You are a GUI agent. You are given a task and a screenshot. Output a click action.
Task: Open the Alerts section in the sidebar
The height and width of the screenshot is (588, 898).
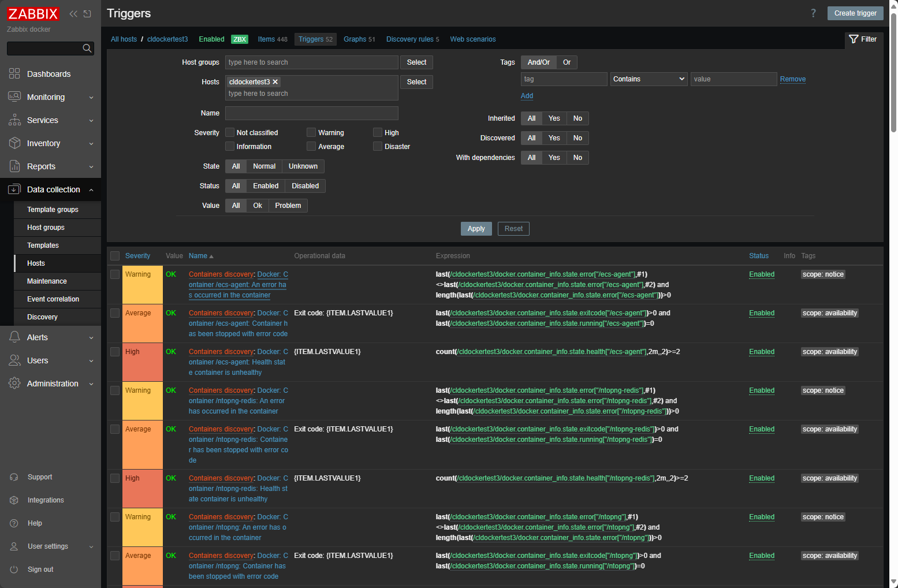[x=37, y=337]
